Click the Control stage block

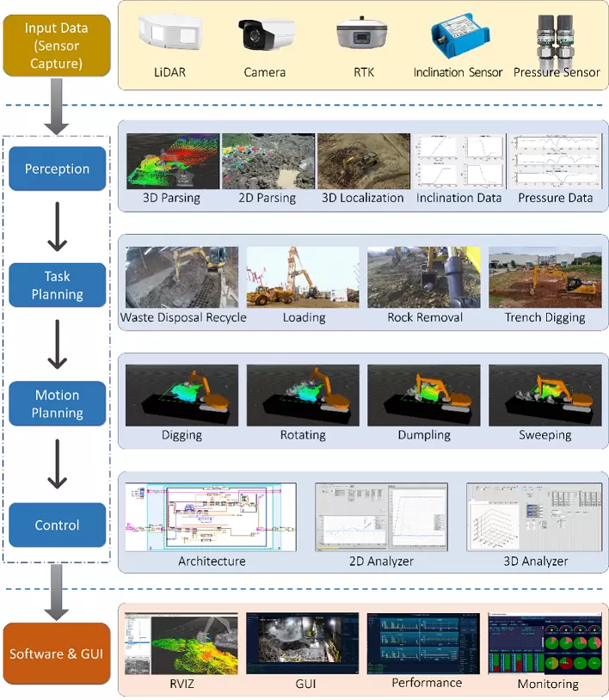(x=57, y=525)
